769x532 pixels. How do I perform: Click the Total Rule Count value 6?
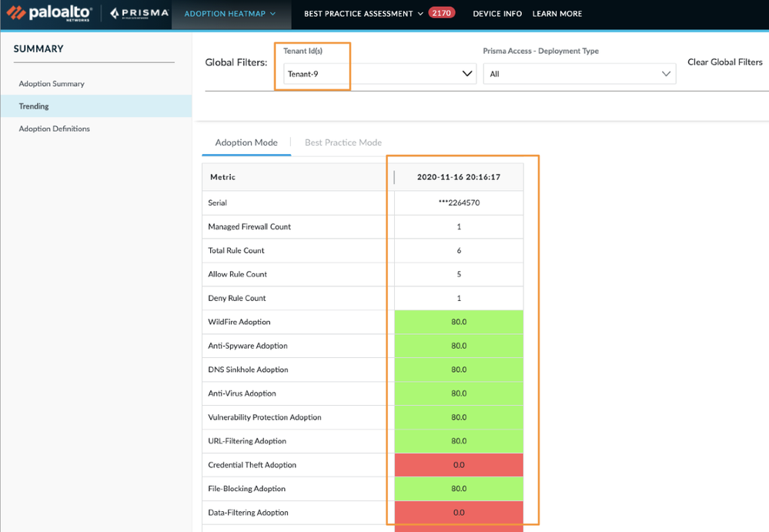point(459,250)
